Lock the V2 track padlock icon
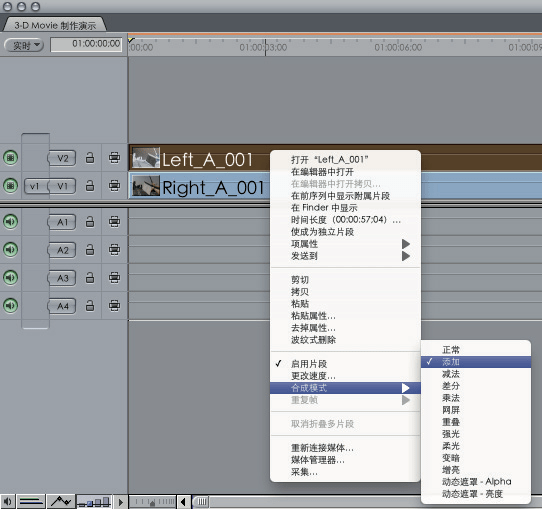Screen dimensions: 542x509 coord(90,158)
